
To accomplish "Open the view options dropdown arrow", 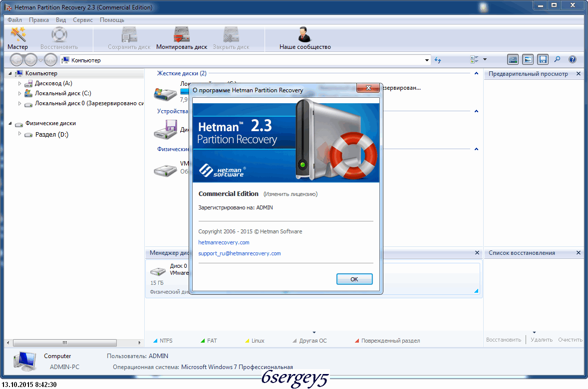I will pyautogui.click(x=485, y=59).
